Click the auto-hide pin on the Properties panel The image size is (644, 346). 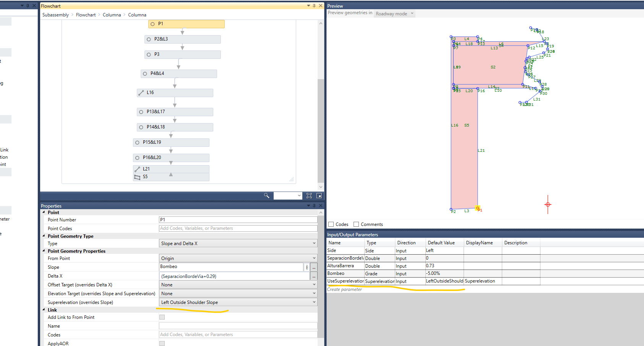click(314, 205)
